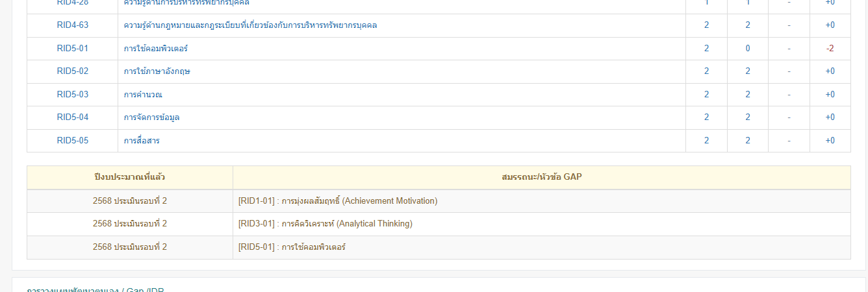Image resolution: width=868 pixels, height=292 pixels.
Task: Click the สมรรถนะ/หัวข้อ GAP column header
Action: coord(542,177)
